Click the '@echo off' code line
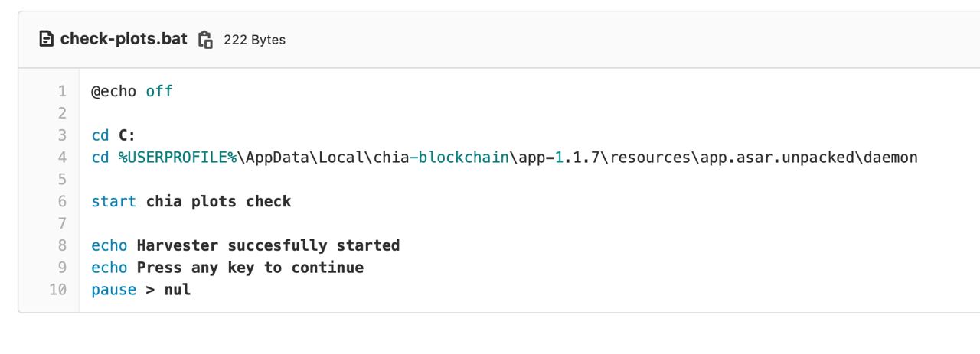Screen dimensions: 980x354 pyautogui.click(x=132, y=92)
